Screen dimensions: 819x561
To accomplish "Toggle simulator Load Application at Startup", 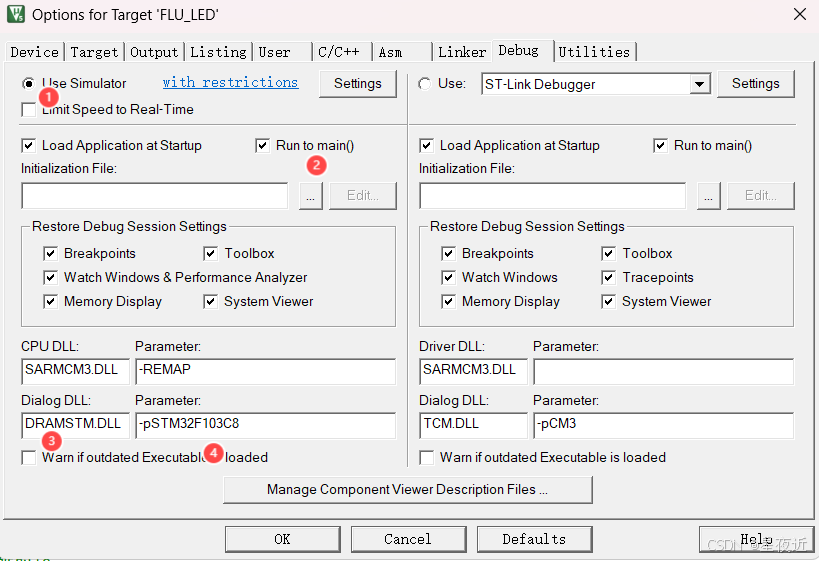I will coord(29,145).
